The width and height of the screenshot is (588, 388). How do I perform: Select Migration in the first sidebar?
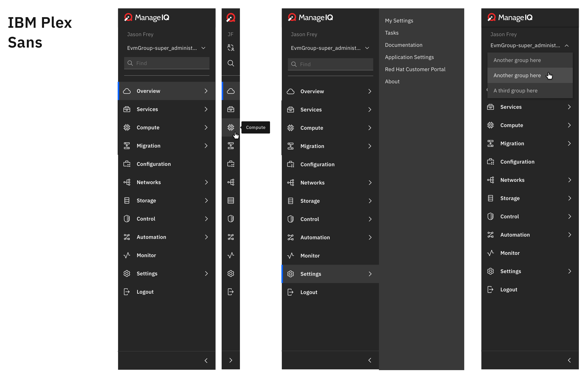point(166,146)
